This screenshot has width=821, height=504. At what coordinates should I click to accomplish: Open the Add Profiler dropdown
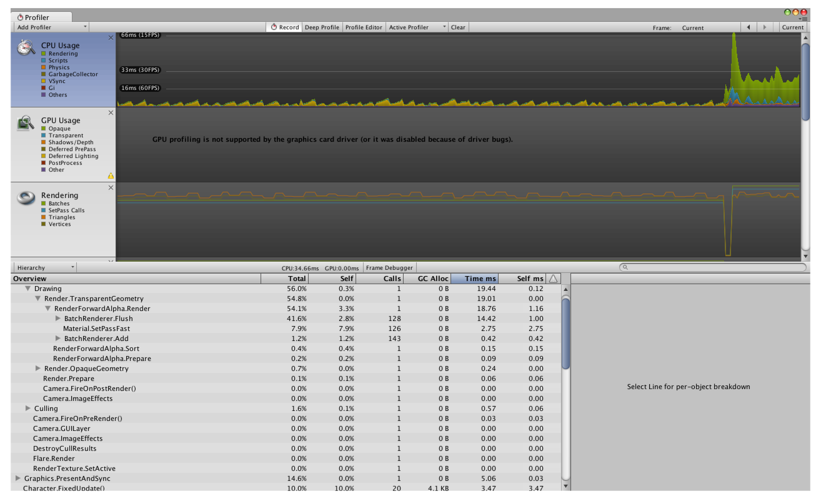(51, 27)
